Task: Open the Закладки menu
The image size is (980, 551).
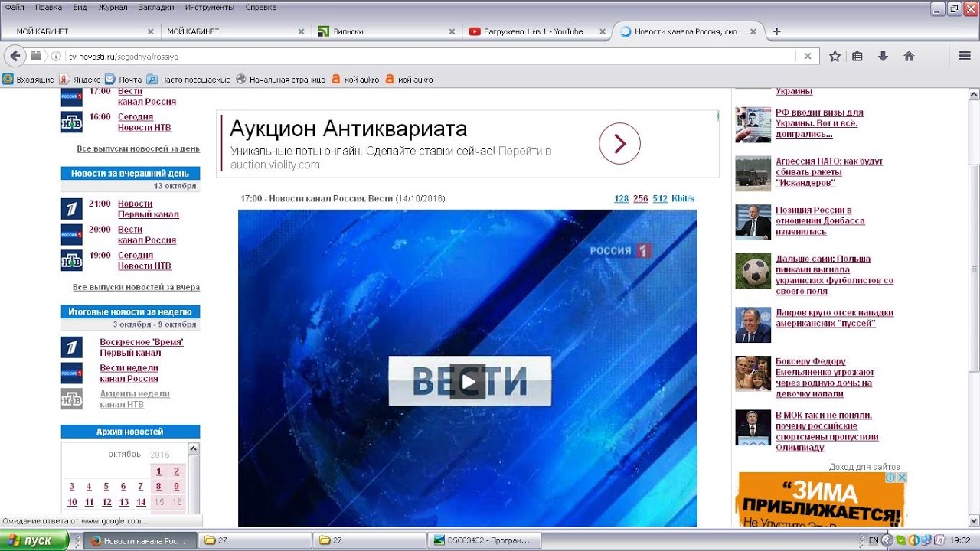Action: (x=156, y=7)
